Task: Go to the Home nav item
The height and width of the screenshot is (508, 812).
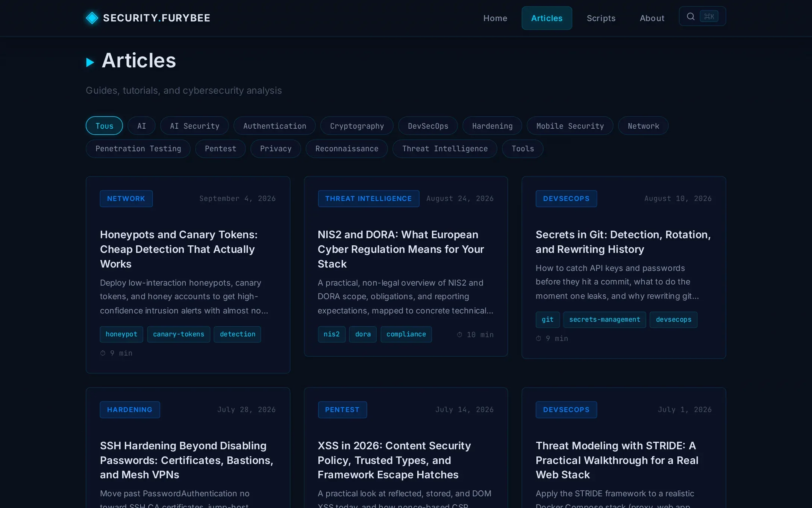Action: [495, 18]
